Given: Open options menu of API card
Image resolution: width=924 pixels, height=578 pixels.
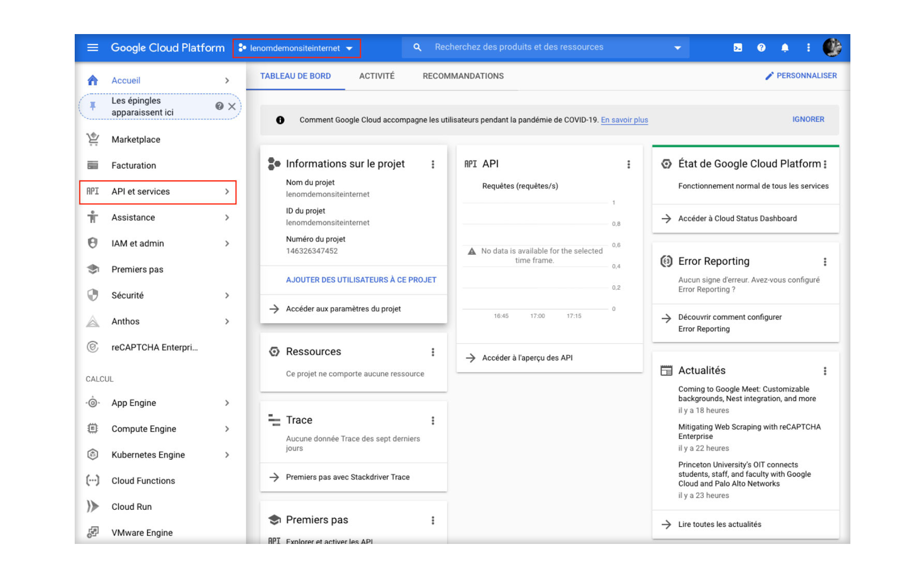Looking at the screenshot, I should coord(629,164).
